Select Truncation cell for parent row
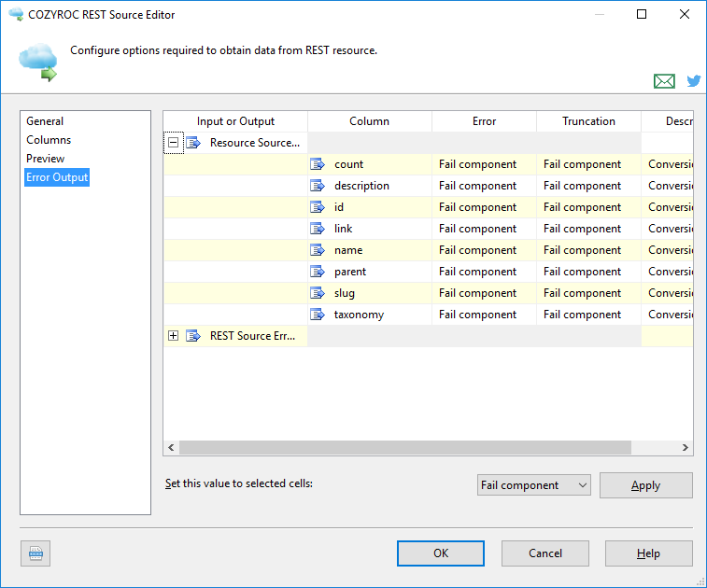Screen dimensions: 707x588 click(589, 272)
